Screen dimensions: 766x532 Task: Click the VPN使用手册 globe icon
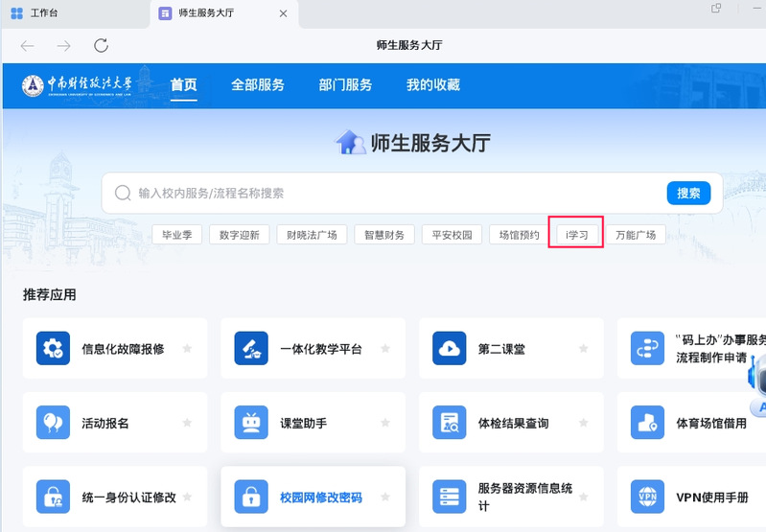[648, 497]
